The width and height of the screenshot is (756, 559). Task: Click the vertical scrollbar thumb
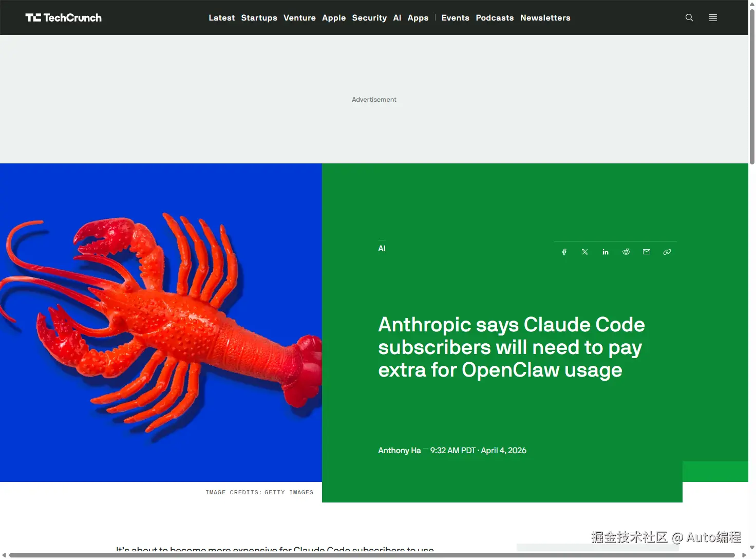coord(752,86)
